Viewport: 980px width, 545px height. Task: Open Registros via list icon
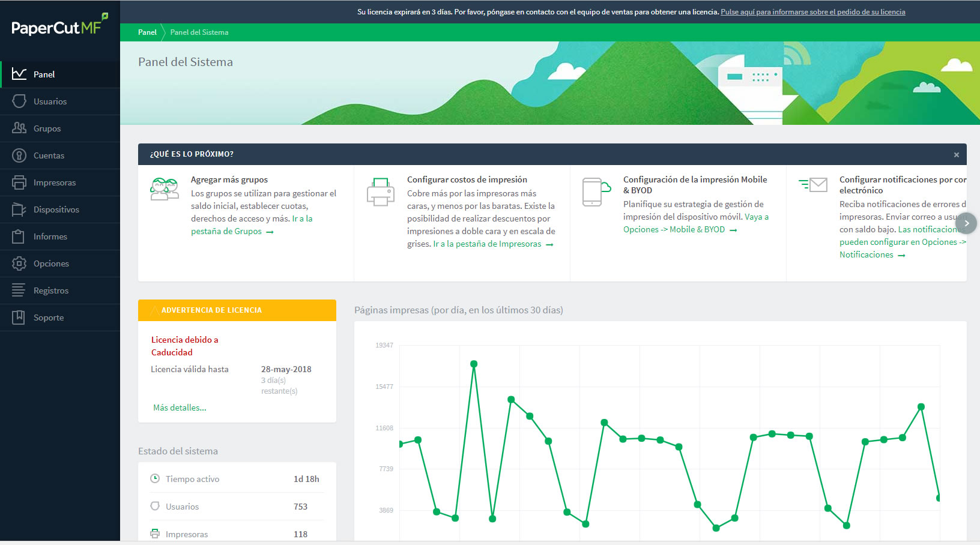click(x=19, y=291)
